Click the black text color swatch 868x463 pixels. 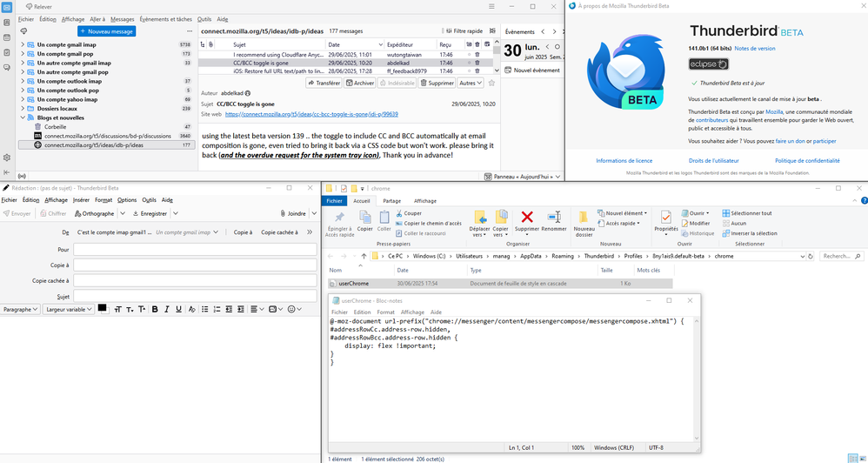point(103,308)
